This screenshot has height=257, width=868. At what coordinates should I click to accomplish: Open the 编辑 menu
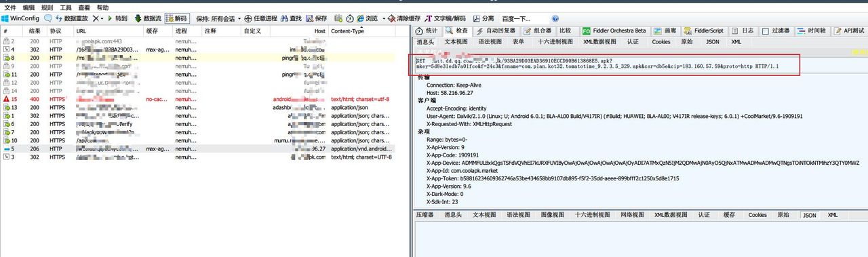(28, 7)
